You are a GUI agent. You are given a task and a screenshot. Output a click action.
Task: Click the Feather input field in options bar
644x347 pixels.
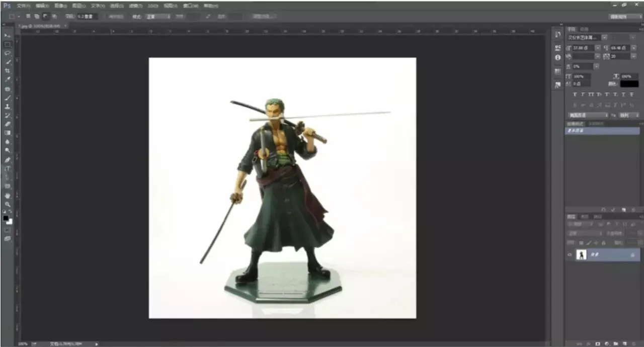point(87,16)
